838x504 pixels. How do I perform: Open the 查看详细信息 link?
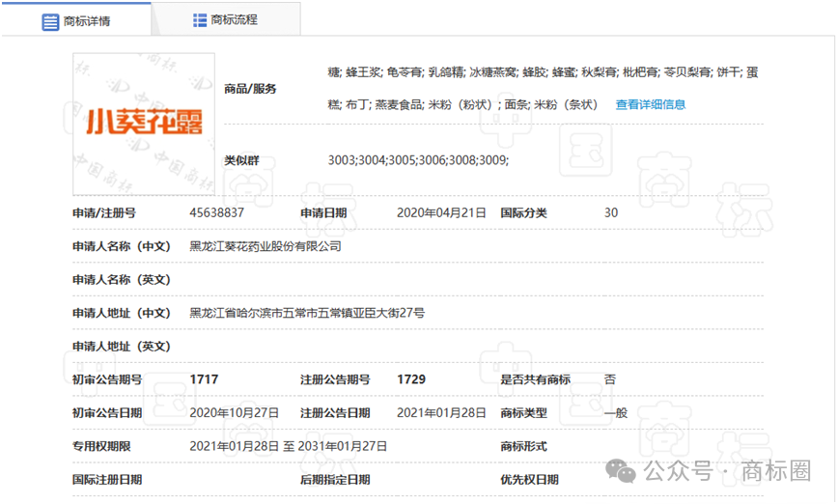coord(650,104)
